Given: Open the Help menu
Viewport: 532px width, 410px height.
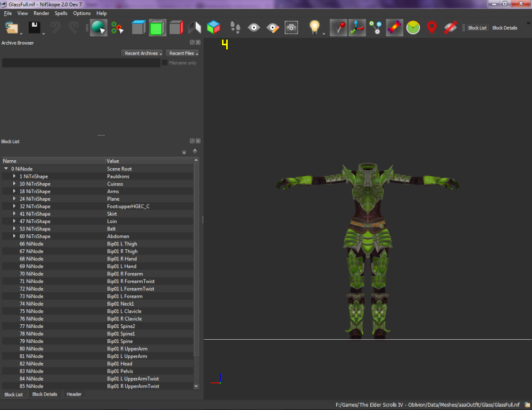Looking at the screenshot, I should point(102,13).
